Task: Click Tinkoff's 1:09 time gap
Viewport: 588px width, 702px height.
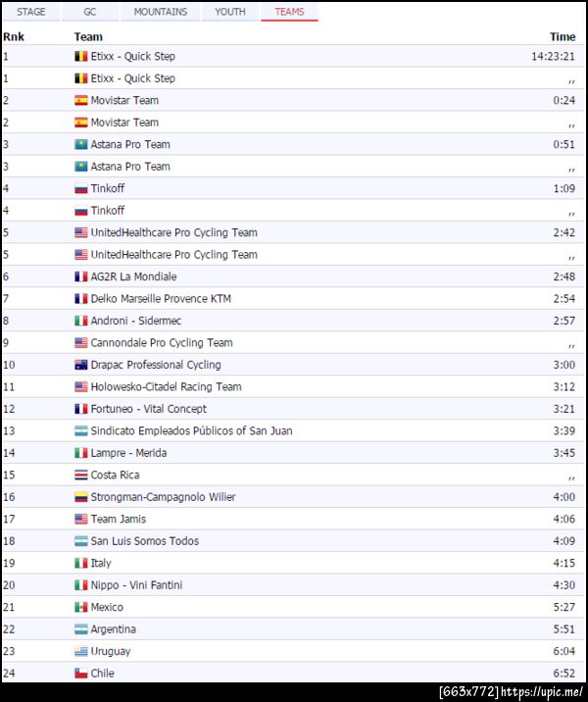Action: (x=563, y=188)
